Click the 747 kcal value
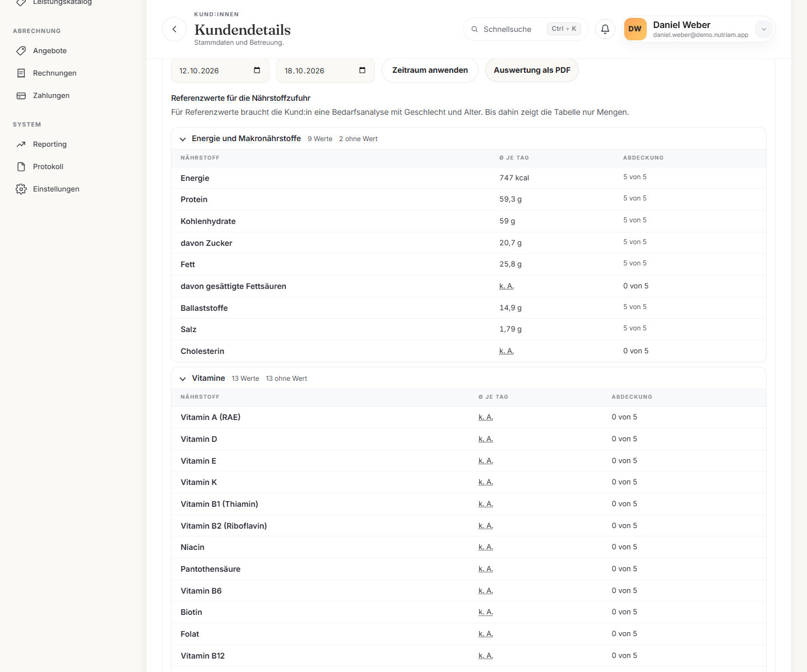807x672 pixels. tap(514, 178)
